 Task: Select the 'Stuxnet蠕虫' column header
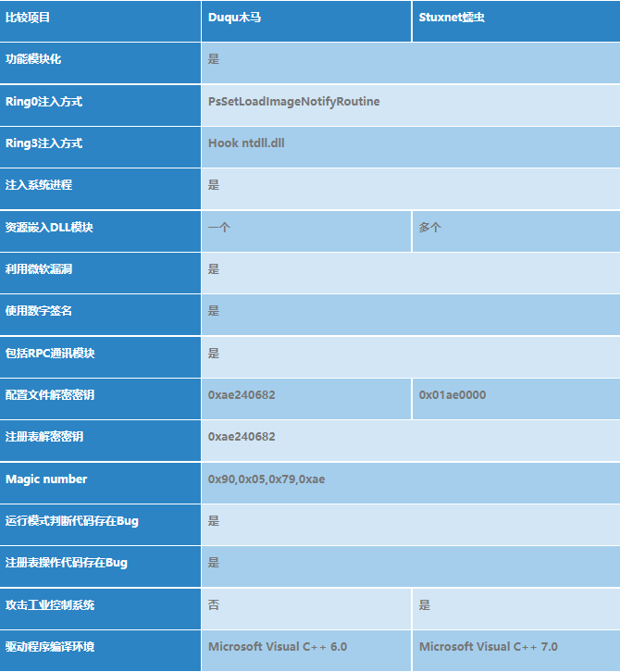tap(452, 18)
